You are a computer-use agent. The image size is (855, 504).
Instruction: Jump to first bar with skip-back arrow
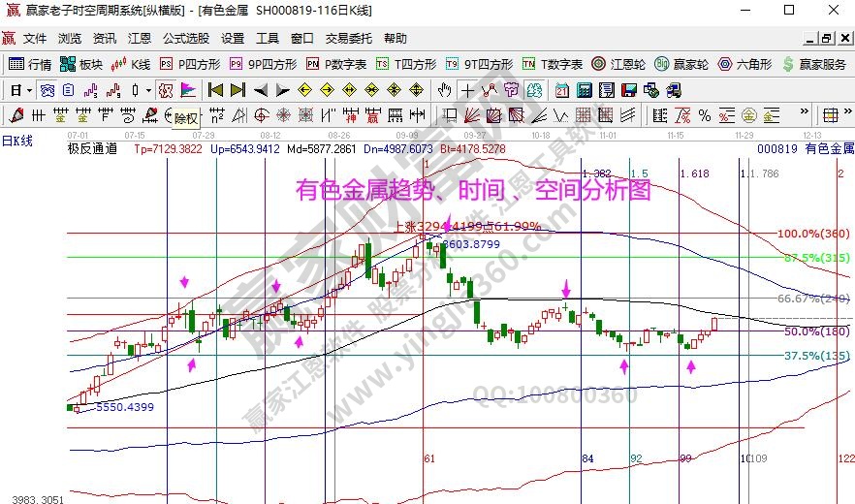(x=215, y=90)
